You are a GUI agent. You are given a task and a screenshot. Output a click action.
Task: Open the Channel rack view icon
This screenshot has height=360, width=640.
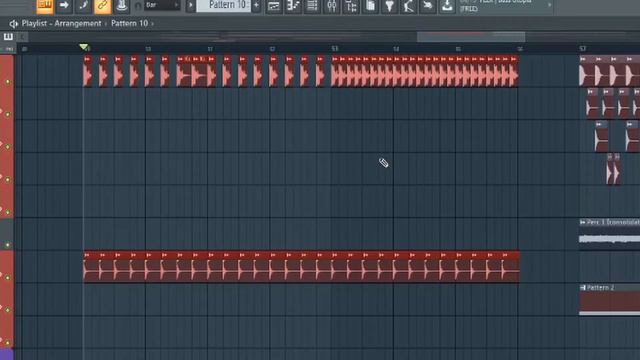click(x=312, y=6)
